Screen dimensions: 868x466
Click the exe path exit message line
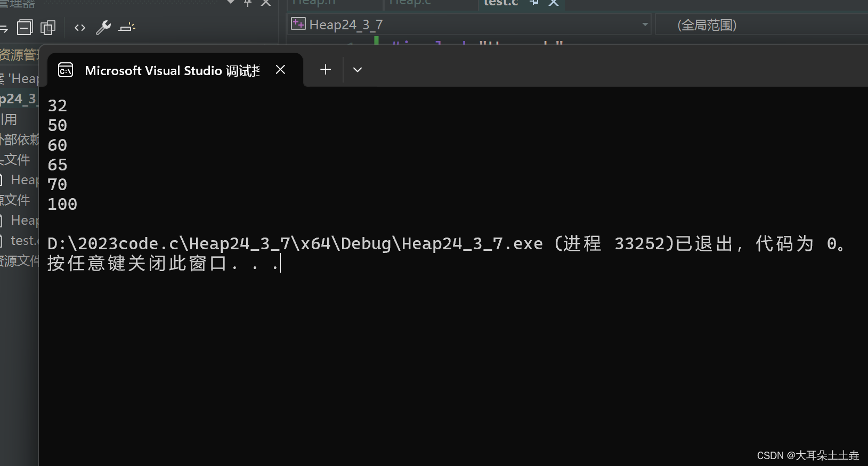pos(446,243)
